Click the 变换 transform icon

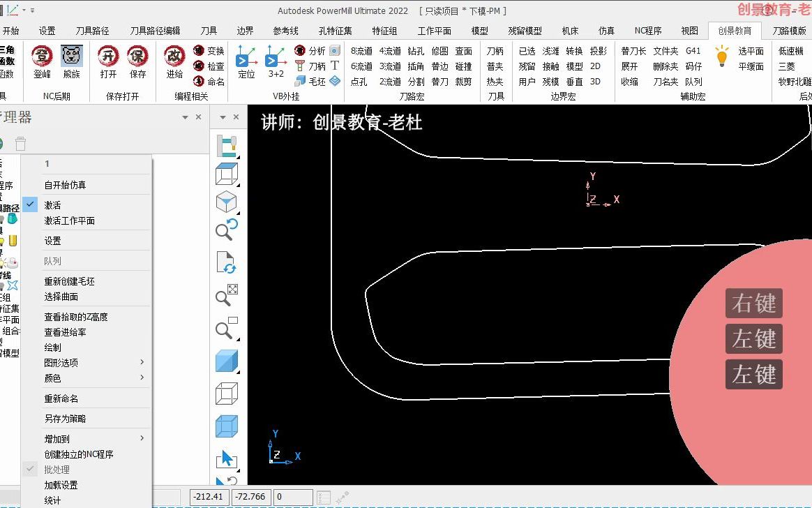[199, 50]
